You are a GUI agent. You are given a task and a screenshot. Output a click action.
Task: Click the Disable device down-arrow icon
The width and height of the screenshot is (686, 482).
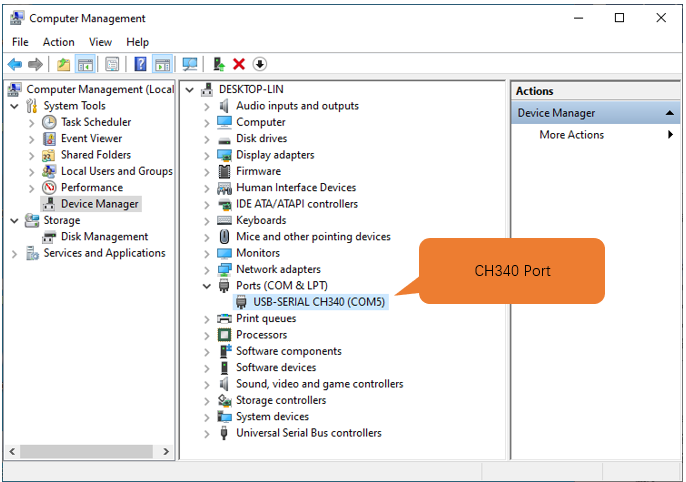[x=259, y=64]
